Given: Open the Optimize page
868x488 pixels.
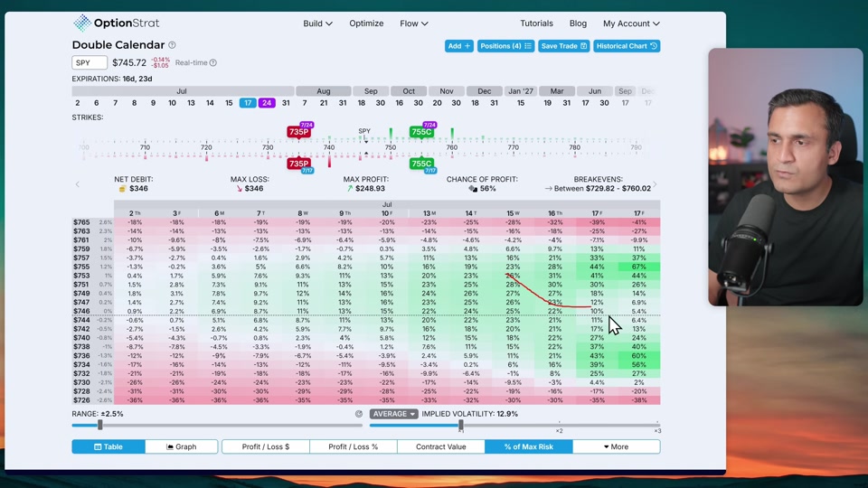Looking at the screenshot, I should [x=366, y=23].
